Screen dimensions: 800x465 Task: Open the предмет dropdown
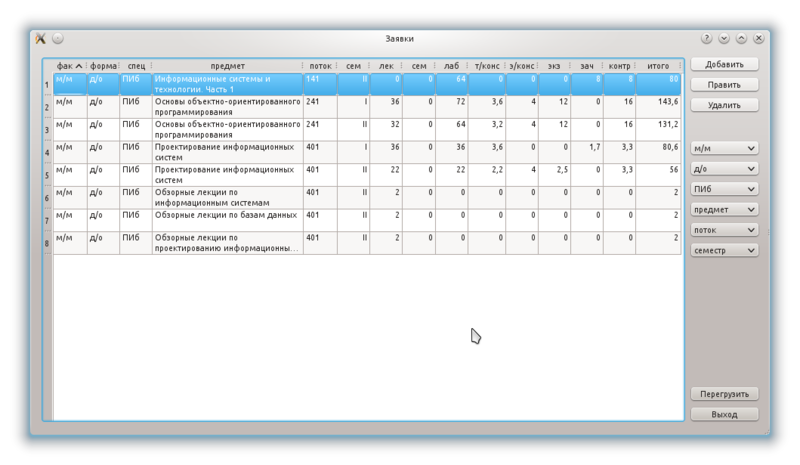point(724,209)
